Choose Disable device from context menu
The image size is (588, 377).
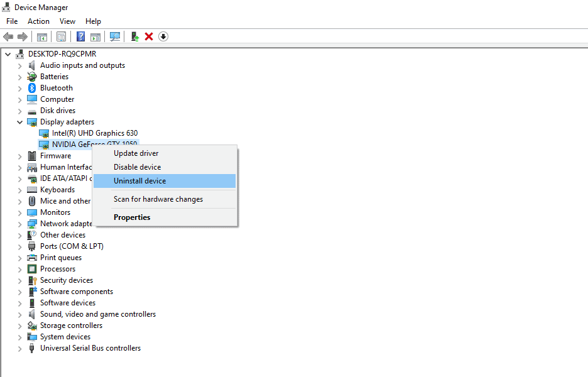(165, 167)
